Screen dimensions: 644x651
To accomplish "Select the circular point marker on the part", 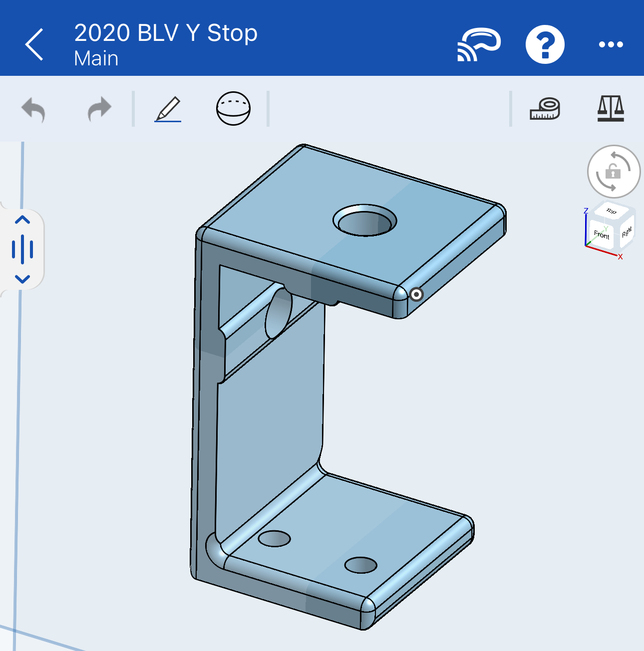I will coord(416,294).
